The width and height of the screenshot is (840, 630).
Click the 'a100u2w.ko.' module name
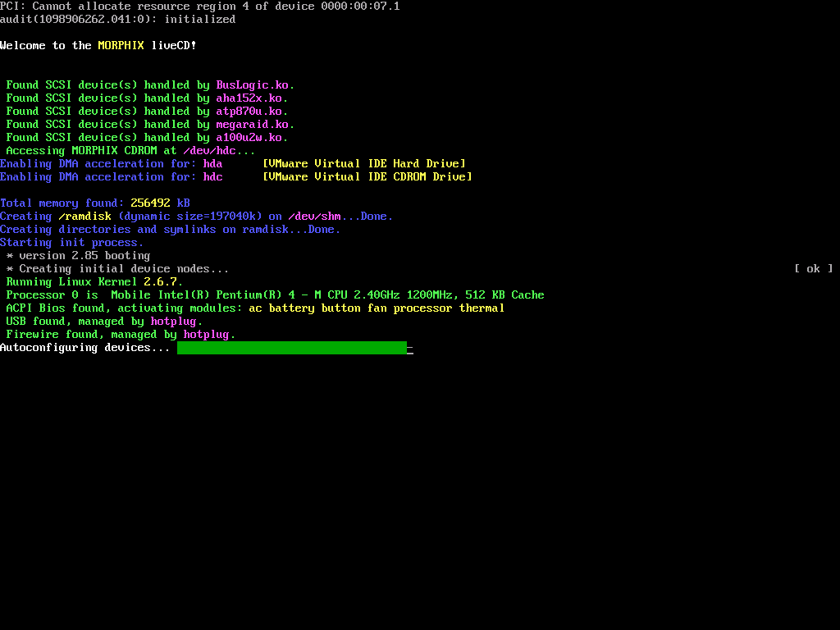(x=252, y=138)
